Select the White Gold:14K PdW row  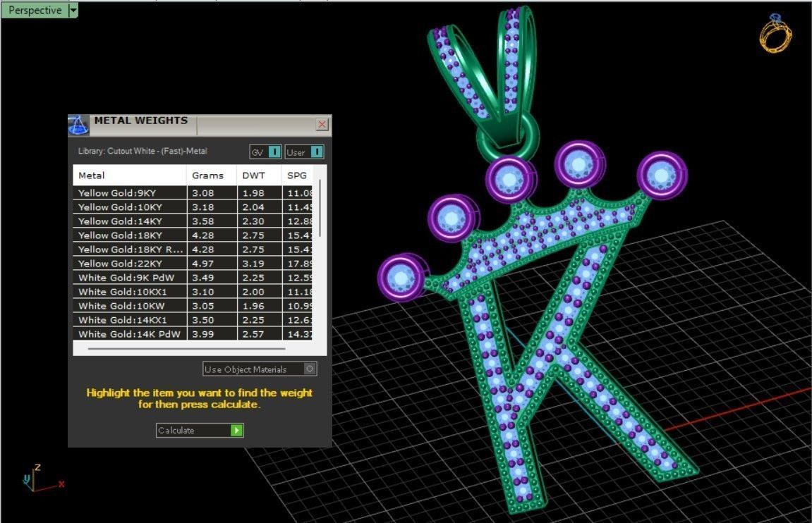193,333
